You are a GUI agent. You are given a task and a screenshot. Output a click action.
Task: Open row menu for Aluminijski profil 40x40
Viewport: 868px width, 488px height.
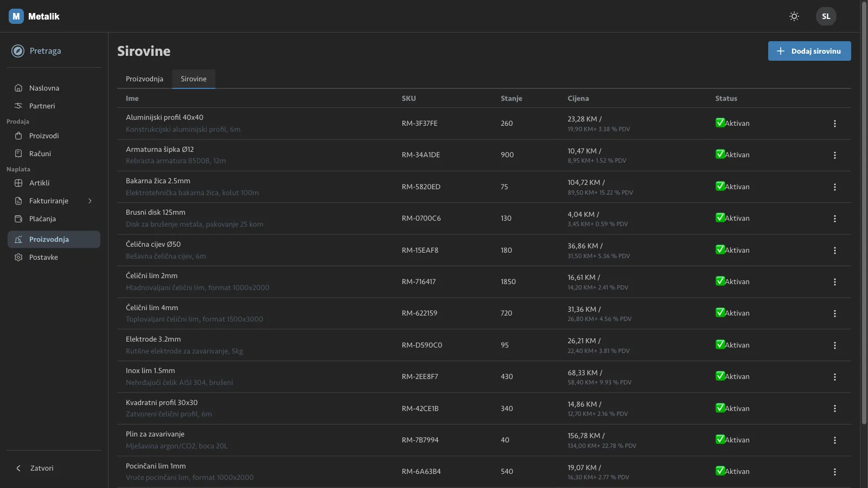coord(834,124)
